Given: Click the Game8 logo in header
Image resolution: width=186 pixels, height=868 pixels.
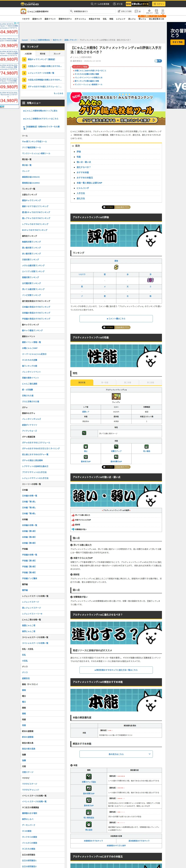Looking at the screenshot, I should 30,4.
